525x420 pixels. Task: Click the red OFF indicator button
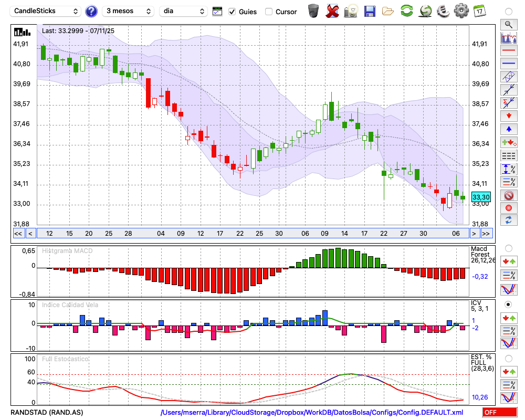499,413
